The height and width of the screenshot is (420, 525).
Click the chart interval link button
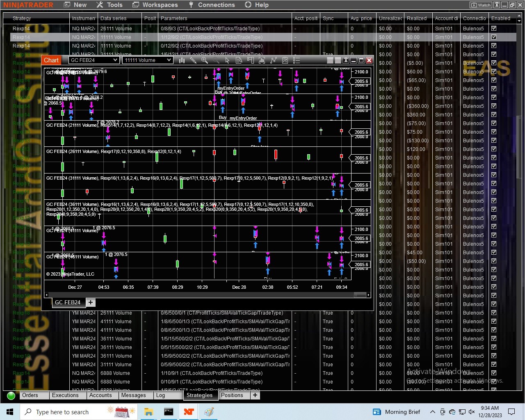338,60
